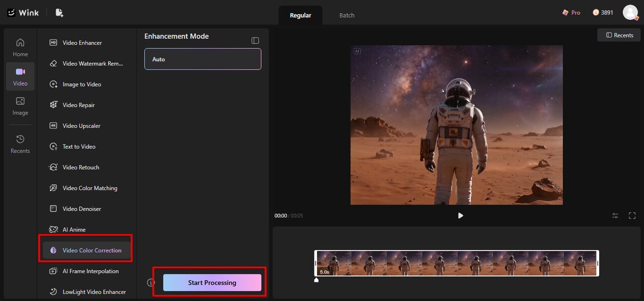The height and width of the screenshot is (301, 644).
Task: Select the Auto enhancement mode
Action: pos(203,59)
